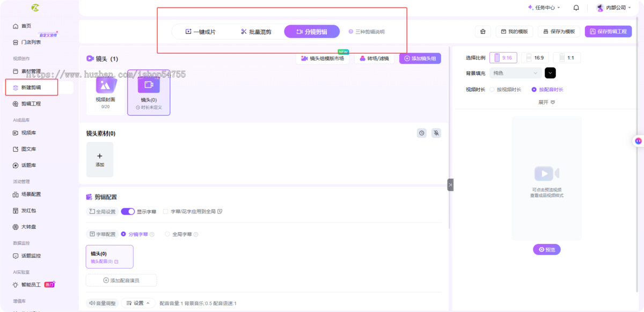
Task: Click the template shop icon button
Action: coord(483,32)
